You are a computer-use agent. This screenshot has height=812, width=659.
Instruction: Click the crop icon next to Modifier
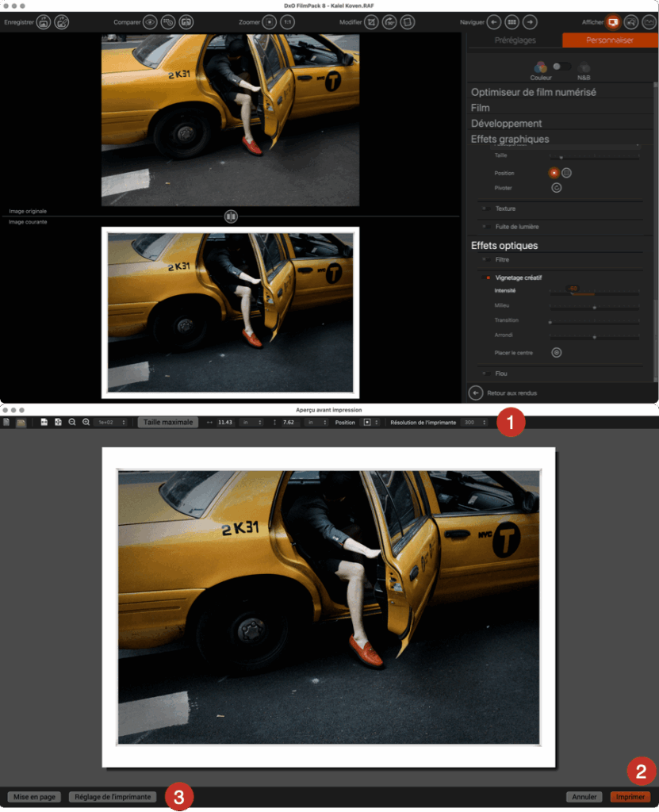[x=371, y=22]
